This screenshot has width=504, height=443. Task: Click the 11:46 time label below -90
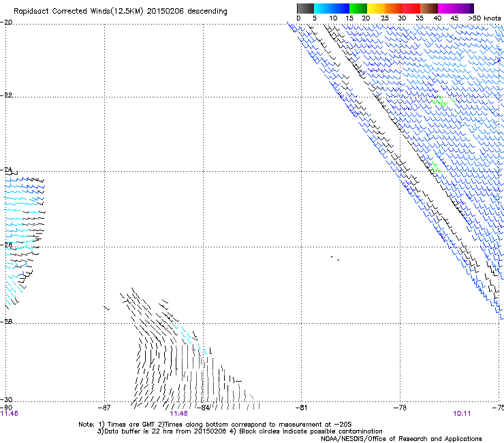point(9,414)
